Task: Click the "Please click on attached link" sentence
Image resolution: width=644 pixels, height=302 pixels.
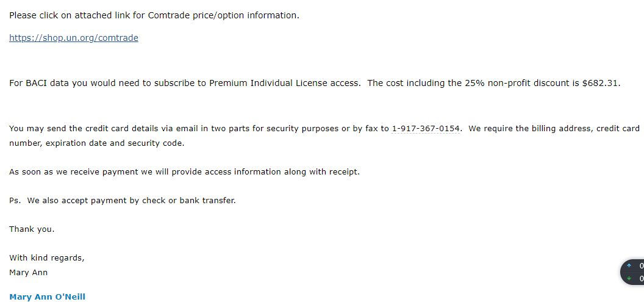Action: [154, 15]
